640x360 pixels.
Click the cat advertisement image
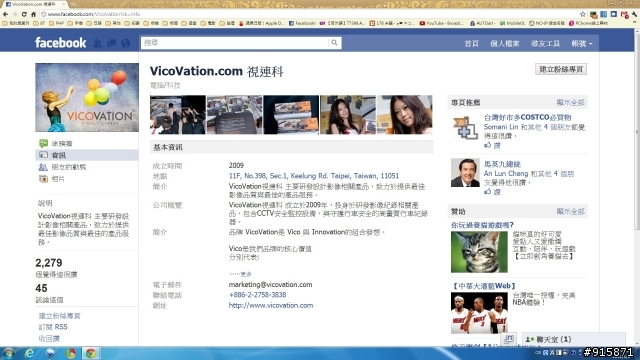coord(479,252)
